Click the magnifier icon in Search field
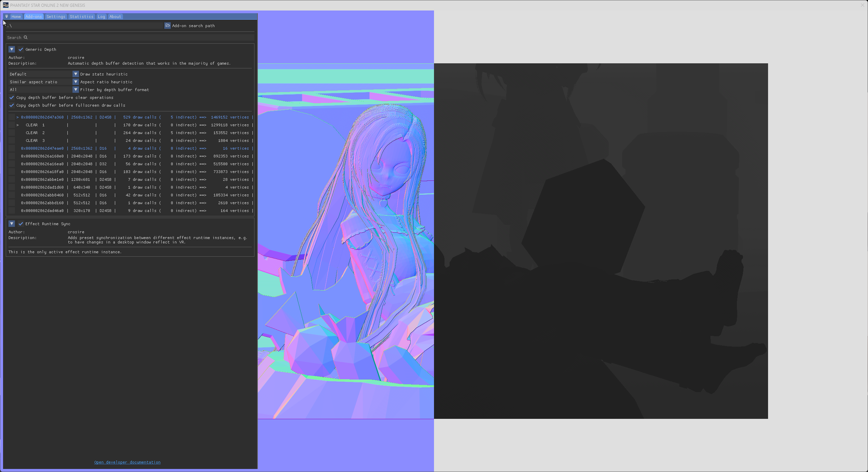Image resolution: width=868 pixels, height=472 pixels. [25, 38]
